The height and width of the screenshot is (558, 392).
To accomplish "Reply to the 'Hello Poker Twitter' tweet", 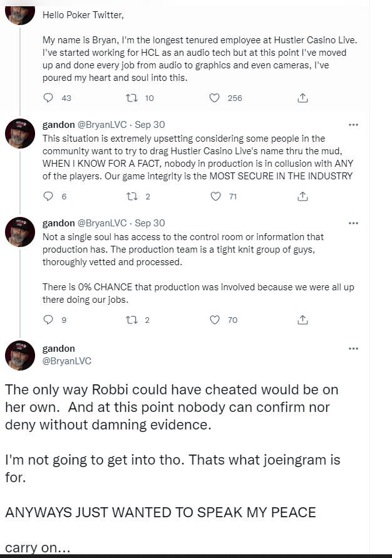I will coord(49,98).
